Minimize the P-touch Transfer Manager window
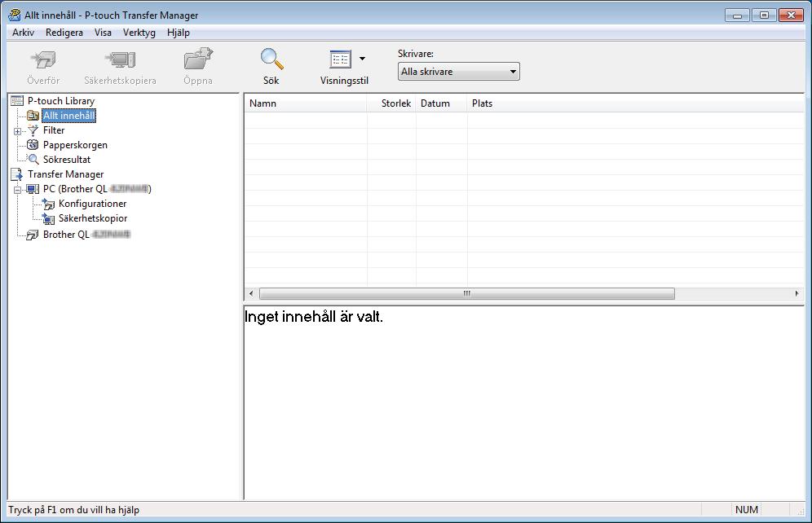 (738, 15)
